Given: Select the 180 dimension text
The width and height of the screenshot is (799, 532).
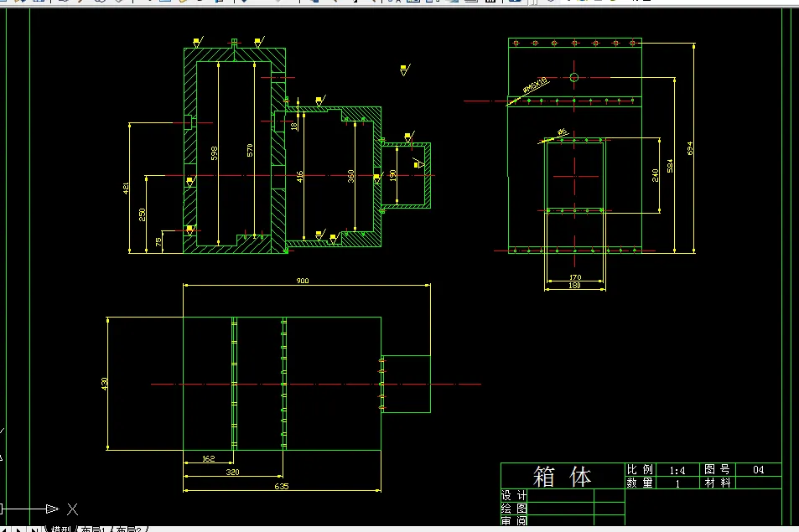Looking at the screenshot, I should [574, 285].
